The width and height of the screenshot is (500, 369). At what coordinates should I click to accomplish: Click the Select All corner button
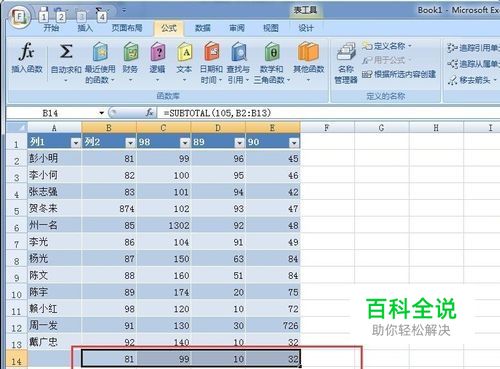coord(17,127)
